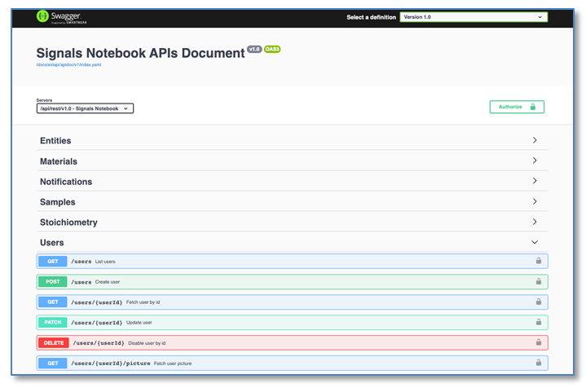The image size is (586, 392).
Task: Click lock icon on GET /users row
Action: tap(538, 261)
